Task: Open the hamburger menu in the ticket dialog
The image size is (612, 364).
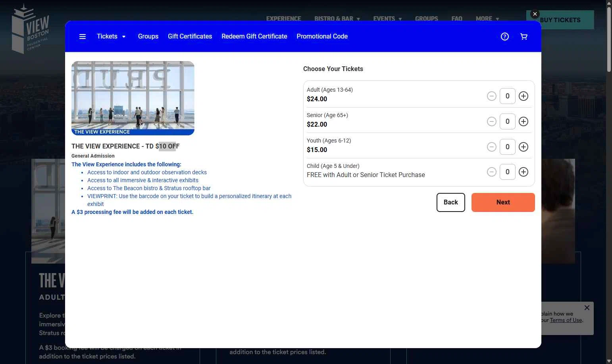Action: [x=83, y=37]
